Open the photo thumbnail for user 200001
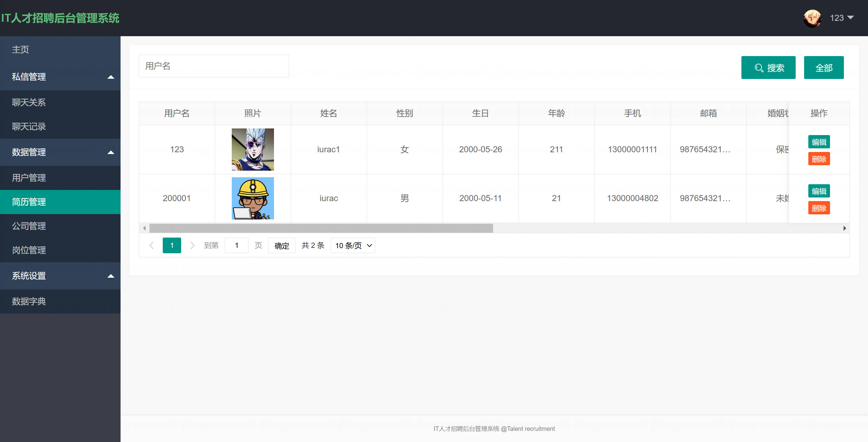868x442 pixels. coord(253,198)
